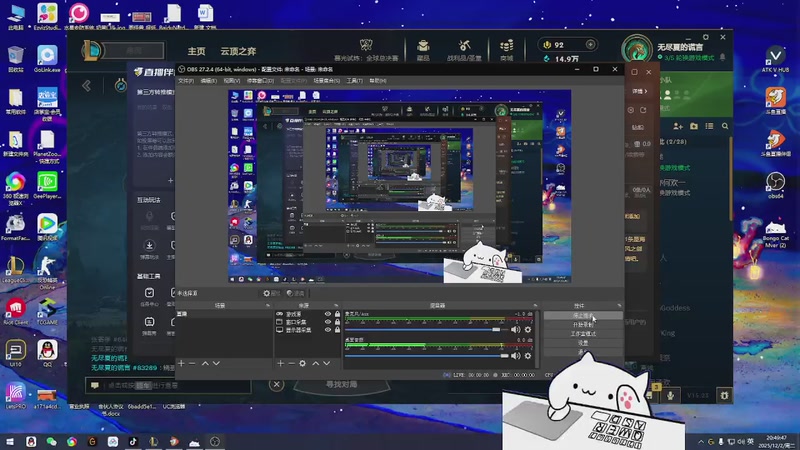
Task: Open the 停靠窗口(D) menu in OBS
Action: pos(260,81)
